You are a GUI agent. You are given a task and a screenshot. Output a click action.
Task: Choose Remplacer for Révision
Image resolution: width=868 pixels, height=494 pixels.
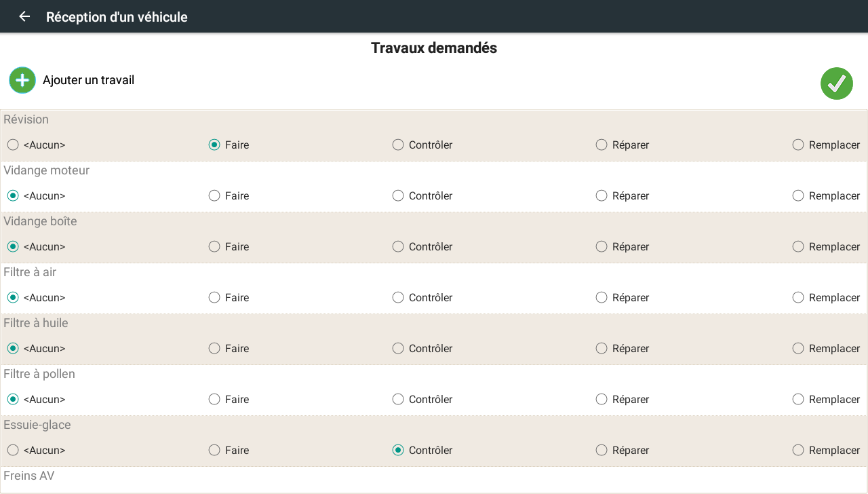(798, 145)
